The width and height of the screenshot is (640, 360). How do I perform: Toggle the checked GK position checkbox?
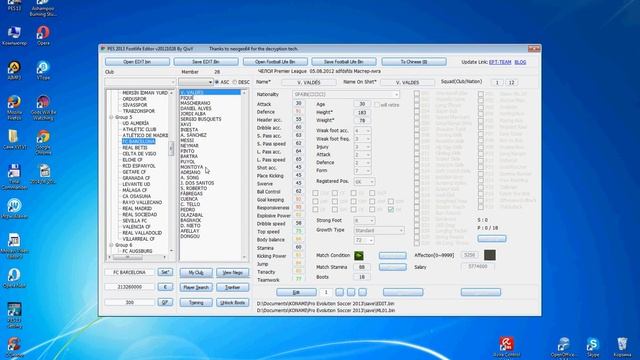point(391,209)
